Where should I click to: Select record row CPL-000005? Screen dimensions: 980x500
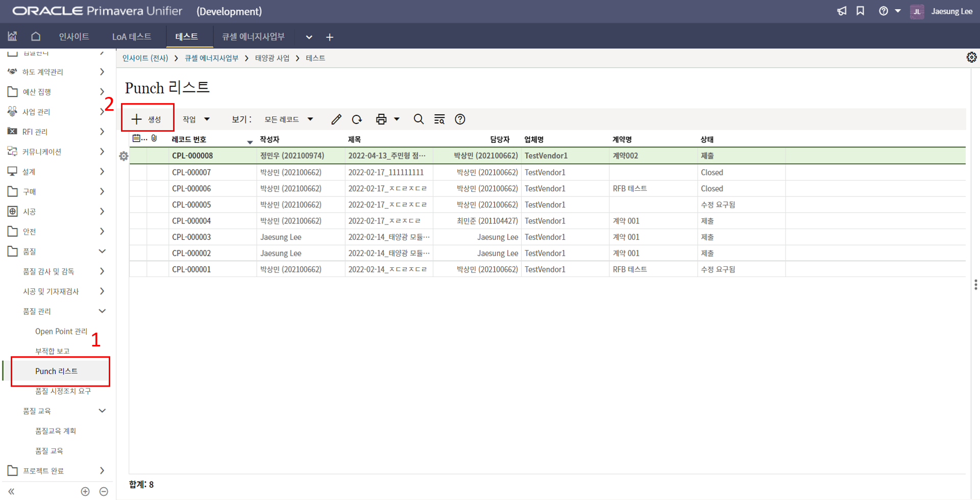tap(191, 205)
